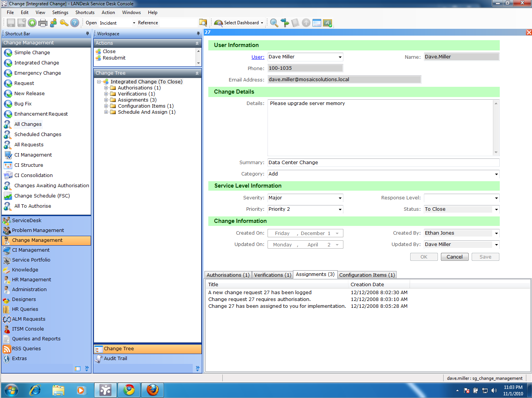532x398 pixels.
Task: Click the Windows Start button
Action: point(11,390)
